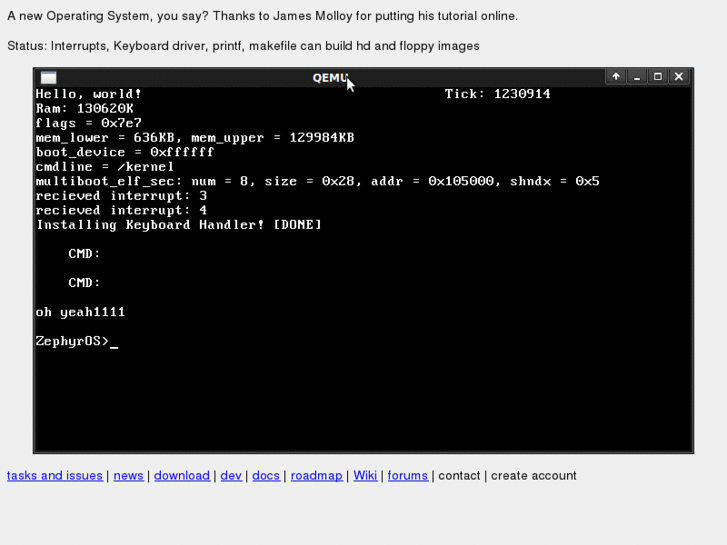Viewport: 727px width, 545px height.
Task: Go to the forums link
Action: pos(408,475)
